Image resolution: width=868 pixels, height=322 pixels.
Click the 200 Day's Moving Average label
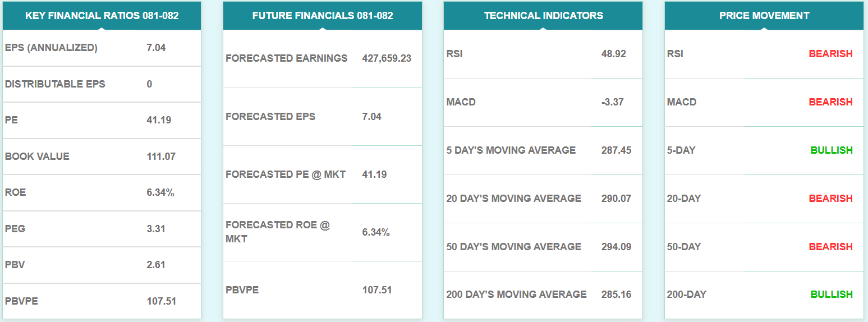click(516, 295)
